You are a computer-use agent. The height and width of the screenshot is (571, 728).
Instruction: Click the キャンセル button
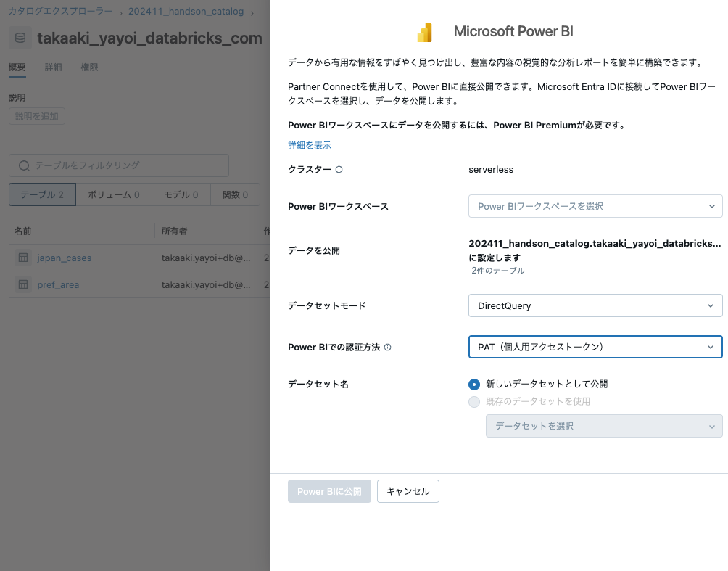coord(408,491)
